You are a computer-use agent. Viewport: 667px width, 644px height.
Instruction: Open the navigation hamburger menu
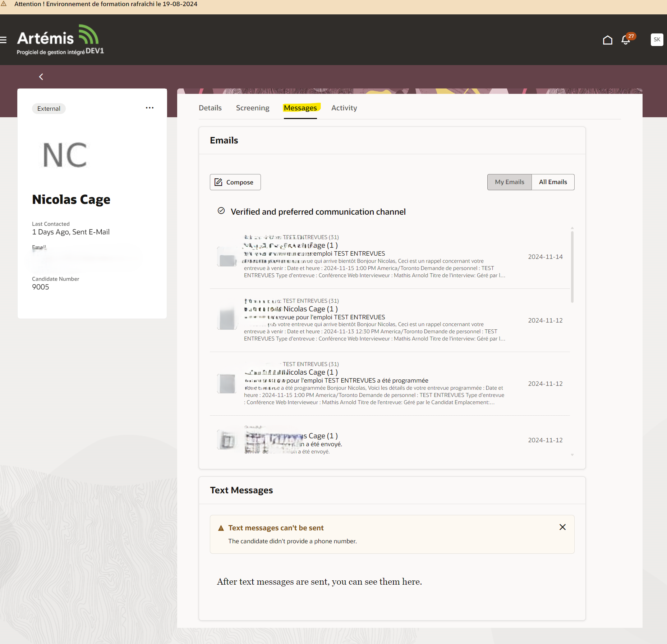coord(3,40)
